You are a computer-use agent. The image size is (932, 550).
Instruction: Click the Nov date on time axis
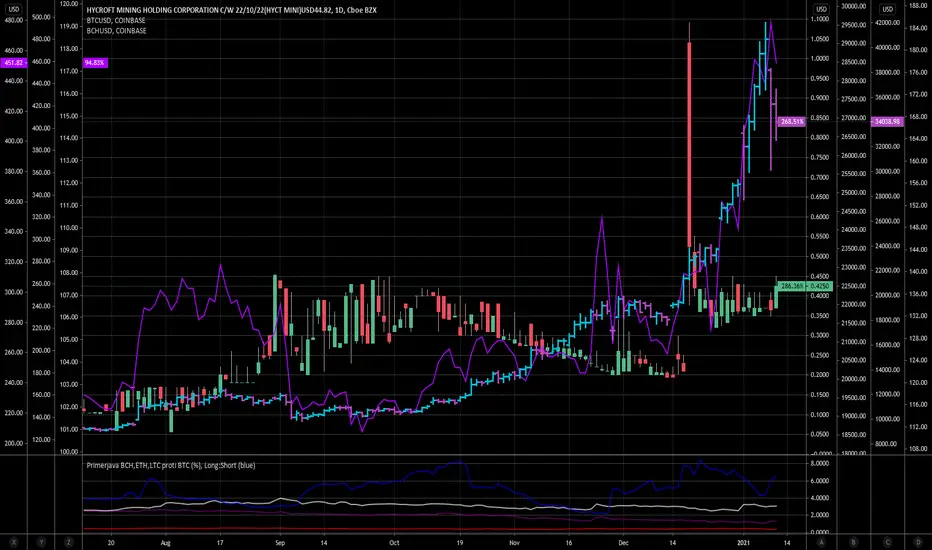515,543
